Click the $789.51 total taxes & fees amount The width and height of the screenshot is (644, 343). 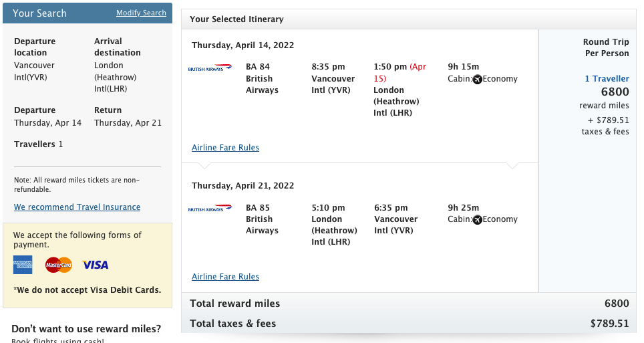point(609,324)
